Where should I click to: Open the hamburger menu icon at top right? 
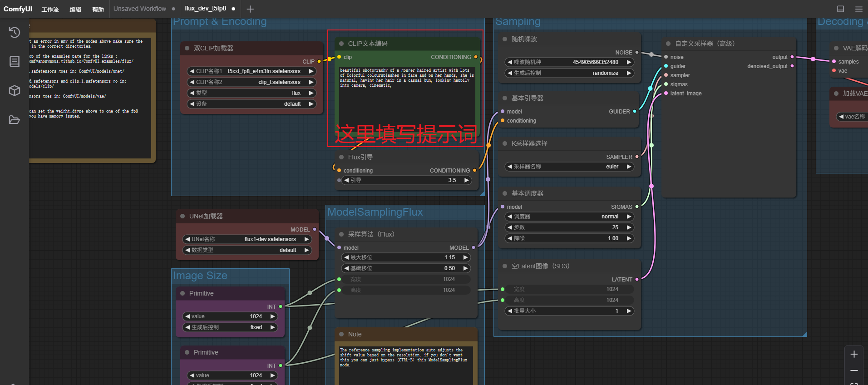pos(858,9)
